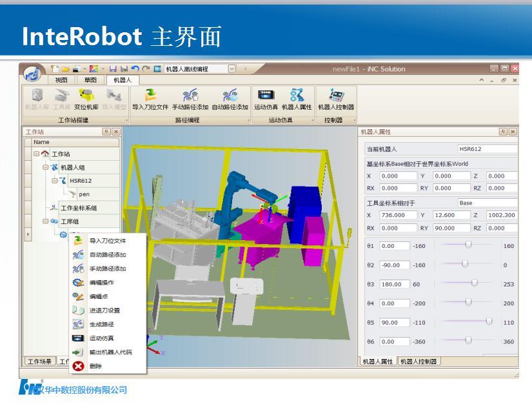Choose 编辑操作 from the context menu
Screen dimensions: 532x408
click(108, 282)
